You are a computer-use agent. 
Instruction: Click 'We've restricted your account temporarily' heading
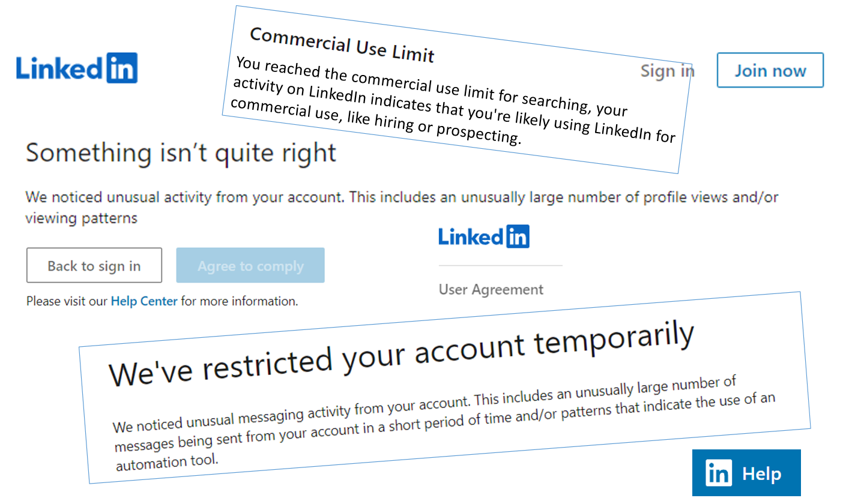pos(401,353)
